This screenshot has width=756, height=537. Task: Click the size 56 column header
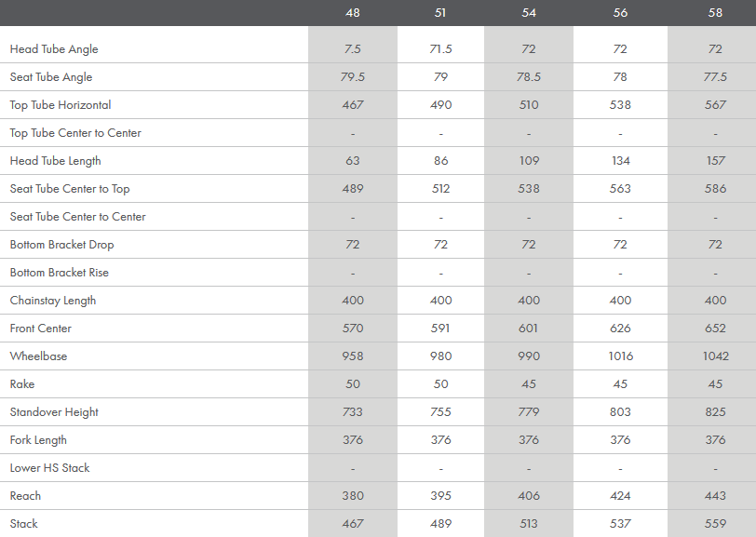tap(620, 13)
